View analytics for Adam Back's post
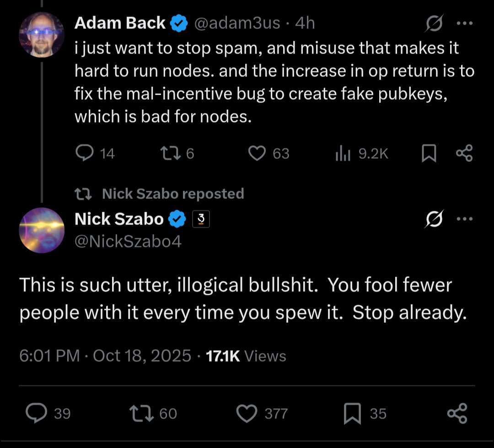 343,154
